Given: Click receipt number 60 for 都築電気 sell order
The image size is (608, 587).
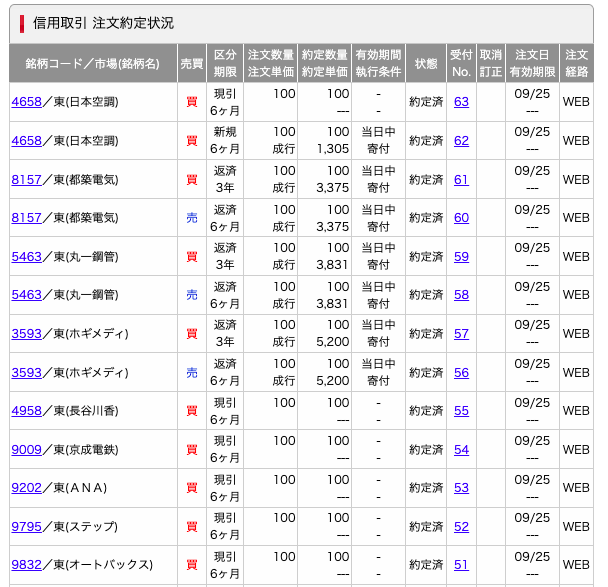Looking at the screenshot, I should (461, 218).
